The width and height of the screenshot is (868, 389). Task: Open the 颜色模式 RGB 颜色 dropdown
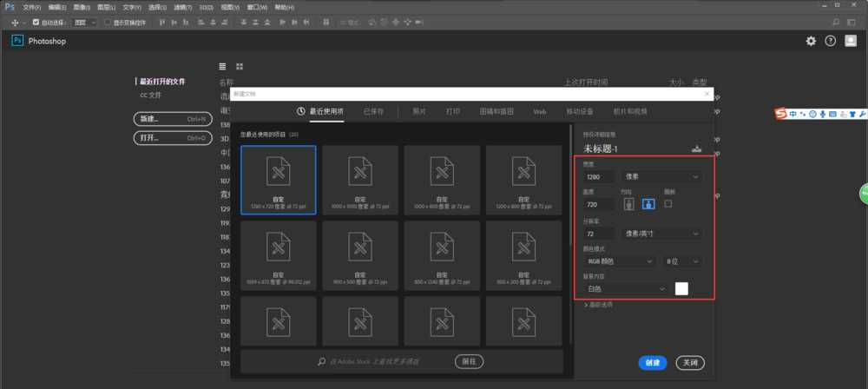(x=619, y=260)
